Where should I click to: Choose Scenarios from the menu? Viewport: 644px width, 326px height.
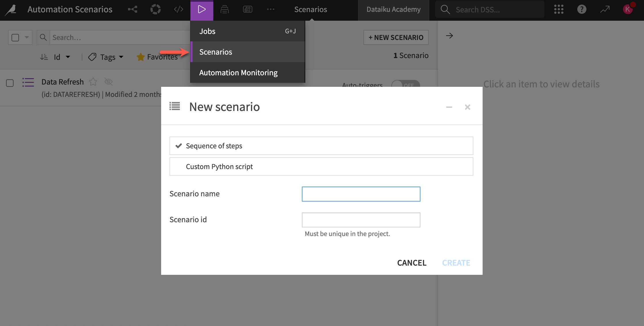[247, 52]
